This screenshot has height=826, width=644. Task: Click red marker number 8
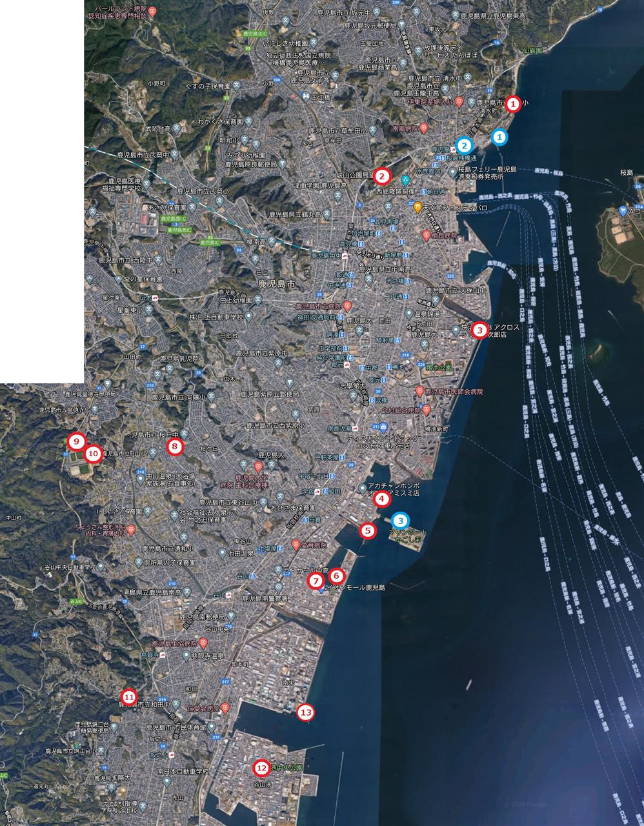(174, 446)
